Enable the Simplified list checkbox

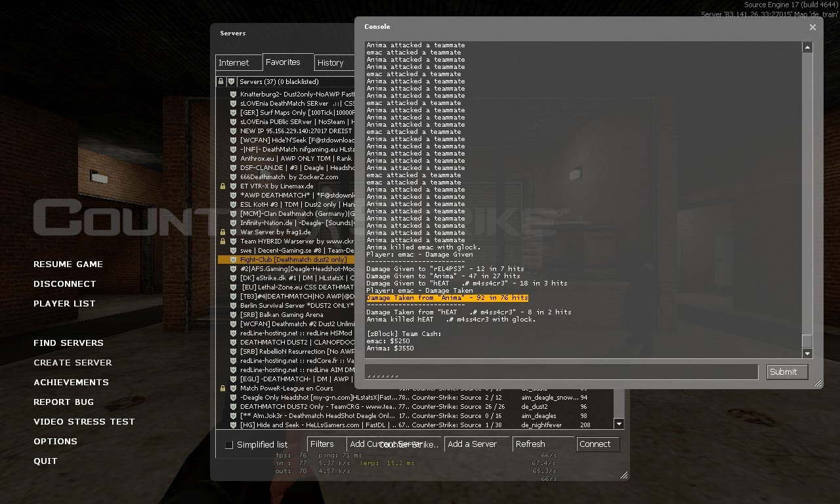(x=229, y=445)
